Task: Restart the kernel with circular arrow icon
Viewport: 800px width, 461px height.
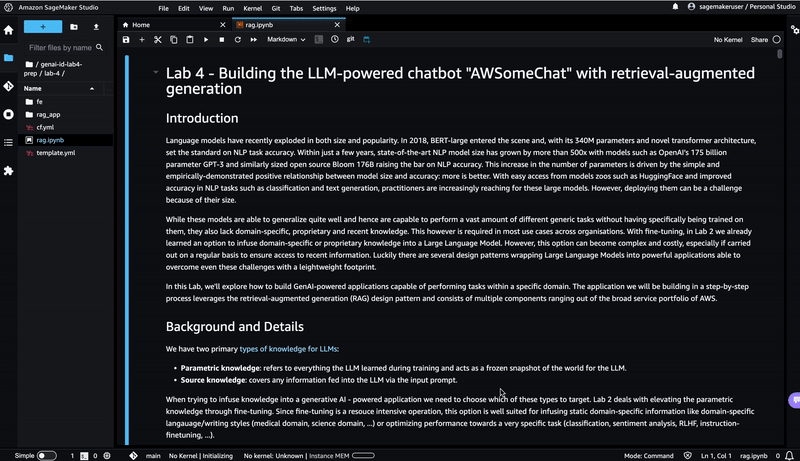Action: coord(237,39)
